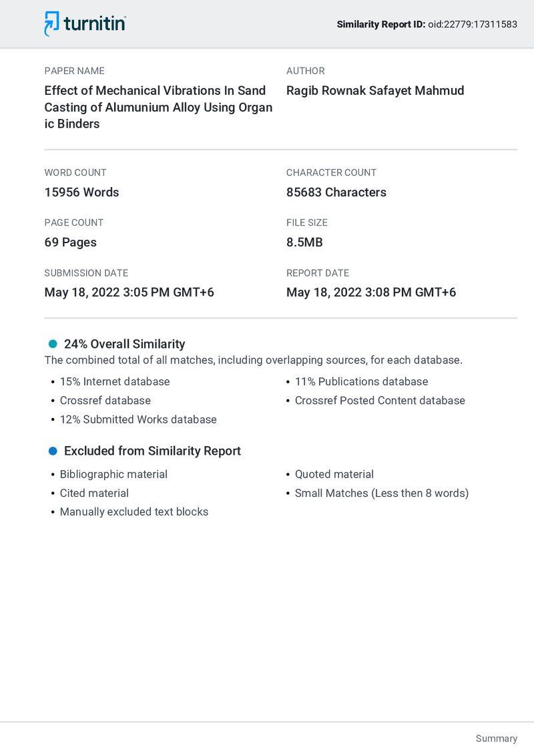Click the paper title text
534x756 pixels.
click(159, 107)
